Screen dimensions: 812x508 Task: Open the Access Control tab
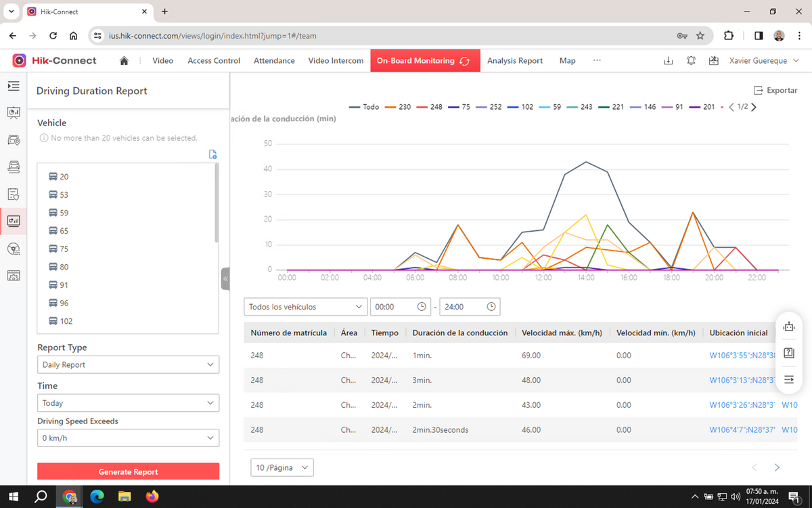(214, 60)
